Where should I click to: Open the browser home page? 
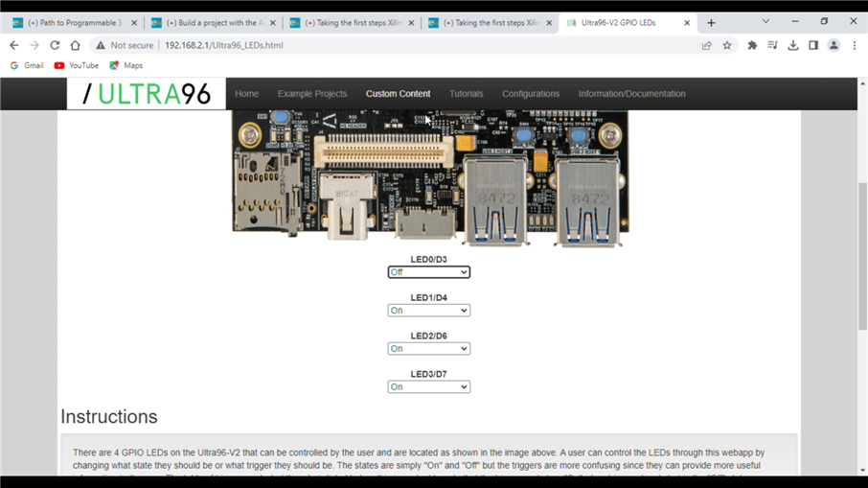76,45
